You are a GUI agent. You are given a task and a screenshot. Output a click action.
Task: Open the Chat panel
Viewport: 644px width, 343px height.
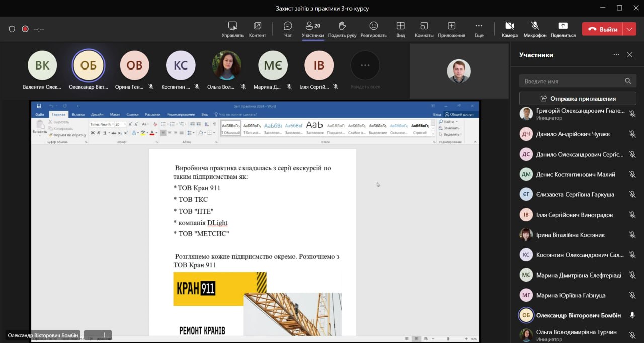[x=288, y=29]
